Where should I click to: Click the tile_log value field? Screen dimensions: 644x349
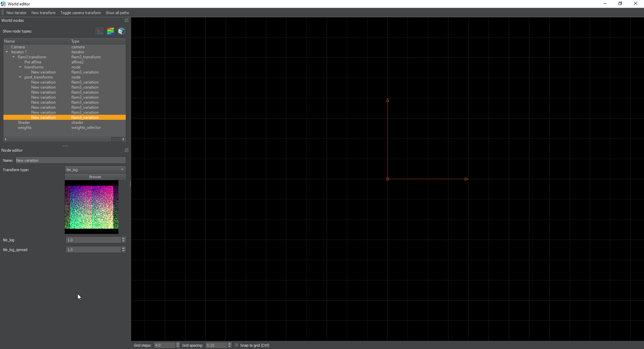click(x=93, y=240)
